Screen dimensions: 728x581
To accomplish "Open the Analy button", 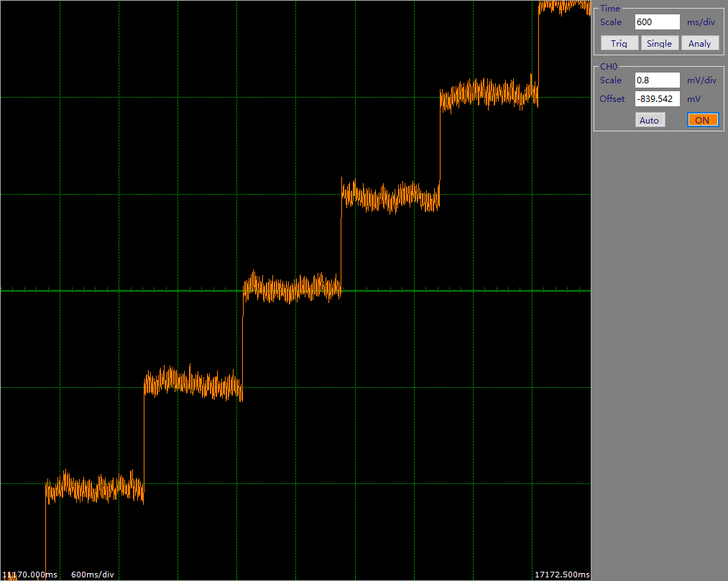I will 700,43.
